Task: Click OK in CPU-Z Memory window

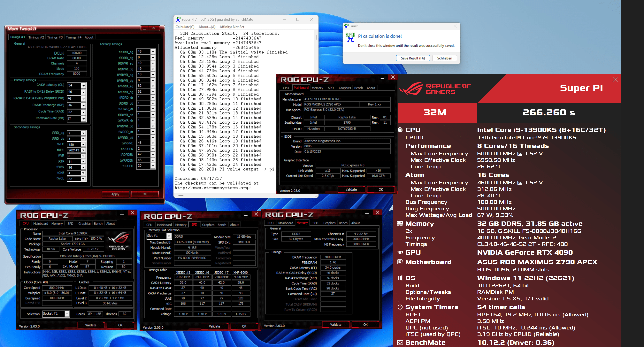Action: tap(365, 325)
